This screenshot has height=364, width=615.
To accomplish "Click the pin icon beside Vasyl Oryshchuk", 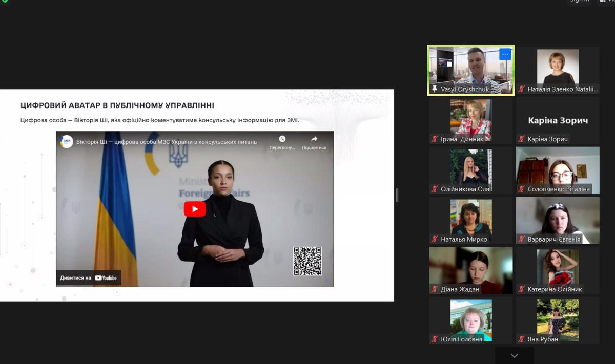I will (435, 89).
